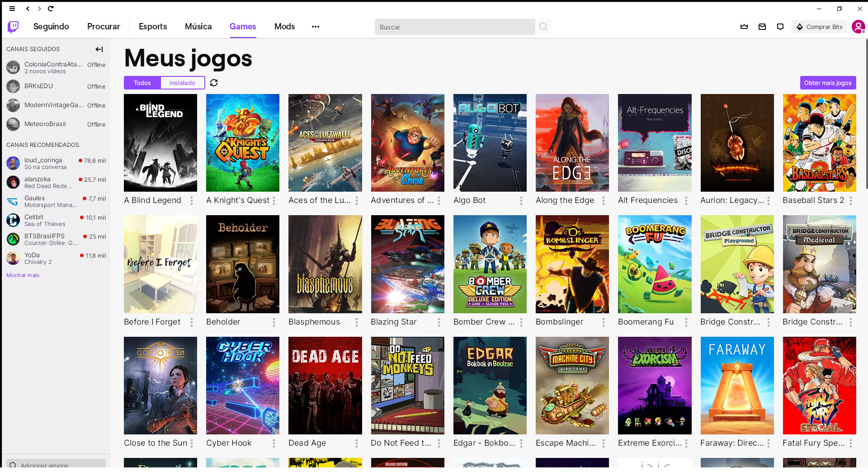The width and height of the screenshot is (868, 476).
Task: Go back with the back arrow
Action: tap(28, 9)
